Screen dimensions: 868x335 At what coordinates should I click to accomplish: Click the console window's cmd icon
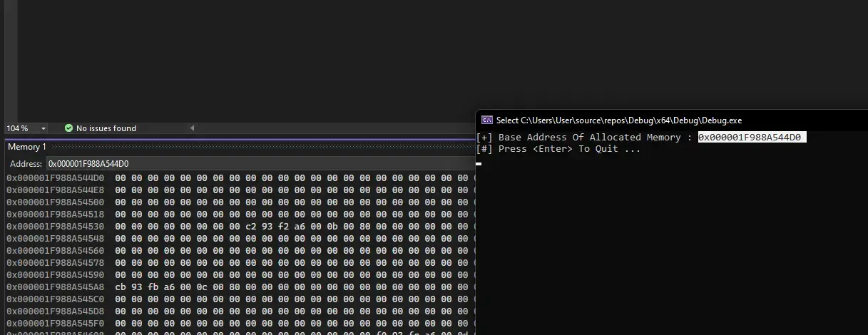click(487, 120)
